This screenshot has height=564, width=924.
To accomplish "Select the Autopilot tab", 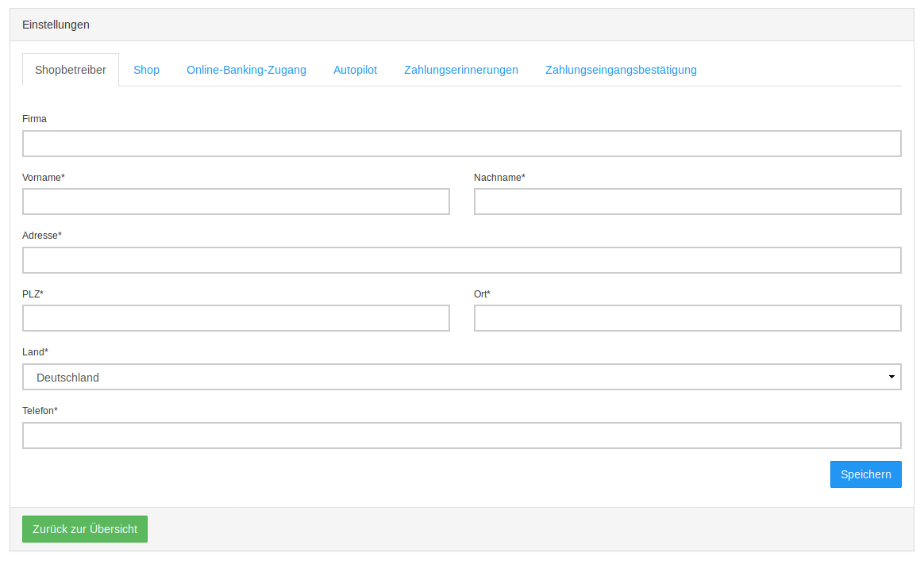I will click(x=355, y=70).
